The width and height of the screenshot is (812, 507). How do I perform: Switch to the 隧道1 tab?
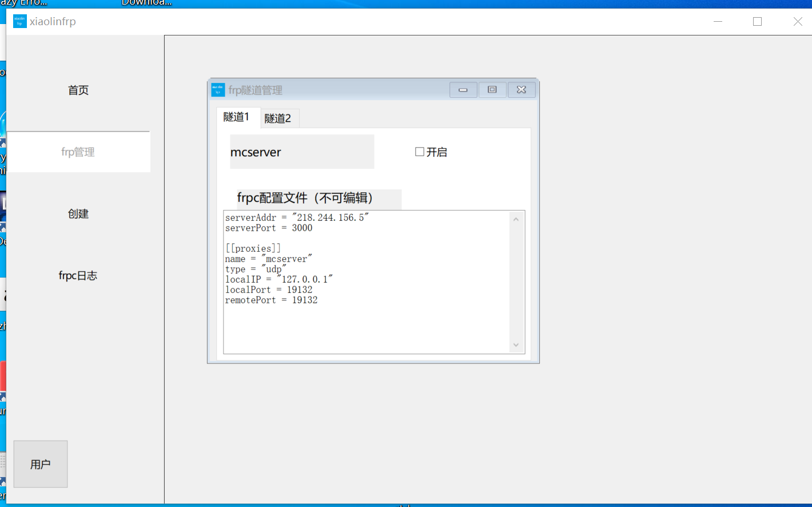pyautogui.click(x=237, y=117)
